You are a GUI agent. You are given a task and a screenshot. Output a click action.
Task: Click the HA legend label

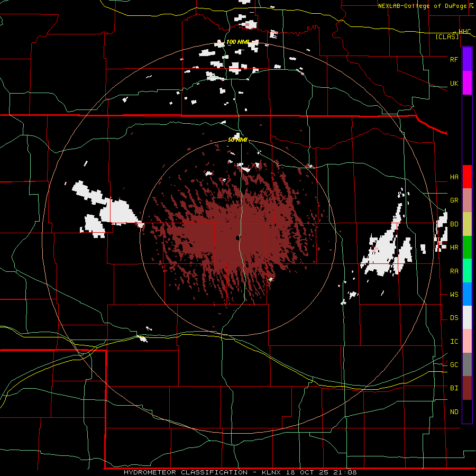point(454,177)
